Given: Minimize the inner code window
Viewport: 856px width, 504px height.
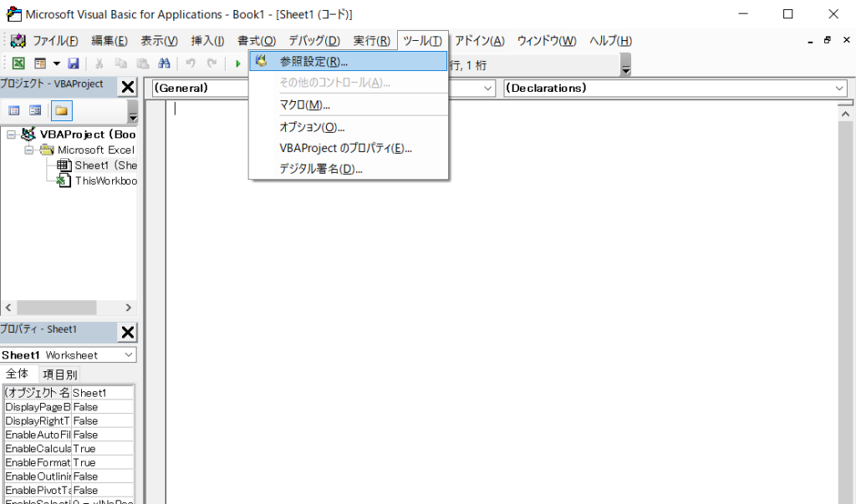Looking at the screenshot, I should 811,40.
